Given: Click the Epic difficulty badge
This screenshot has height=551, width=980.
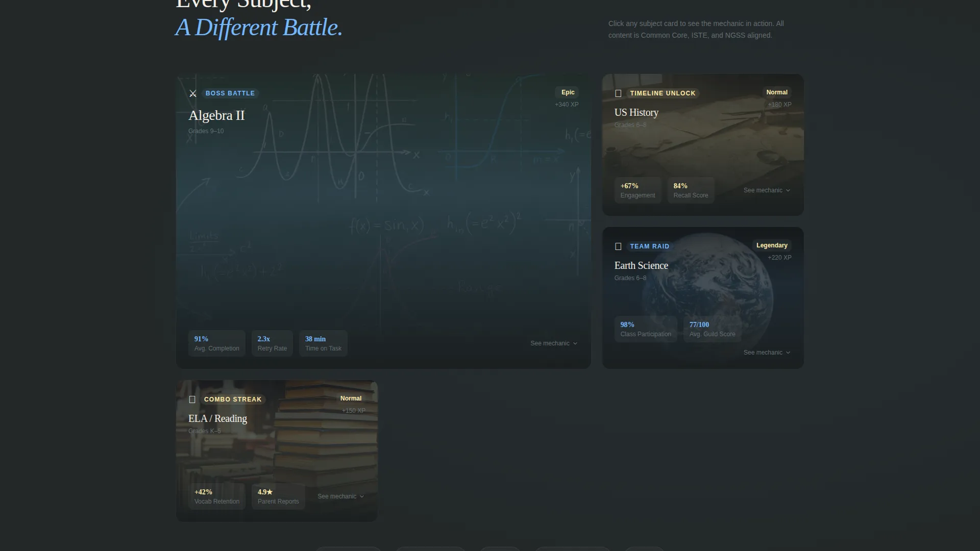Looking at the screenshot, I should pos(568,92).
